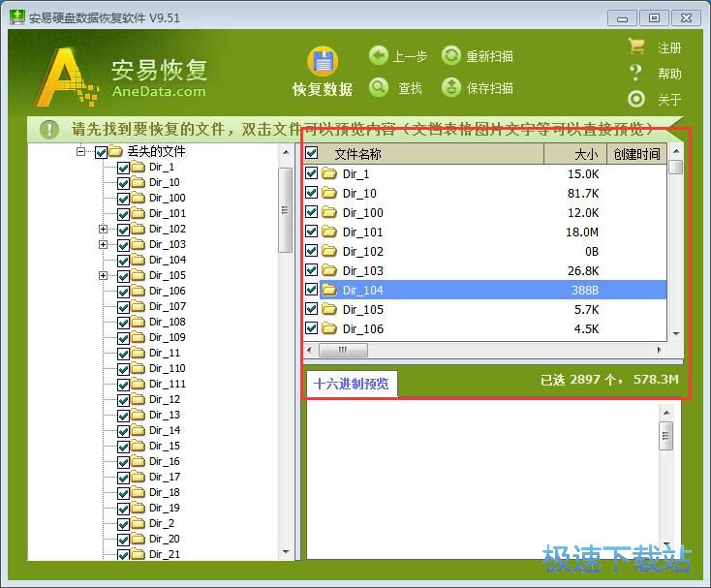Select Dir_101 folder icon in file list
Viewport: 711px width, 588px height.
pyautogui.click(x=329, y=232)
